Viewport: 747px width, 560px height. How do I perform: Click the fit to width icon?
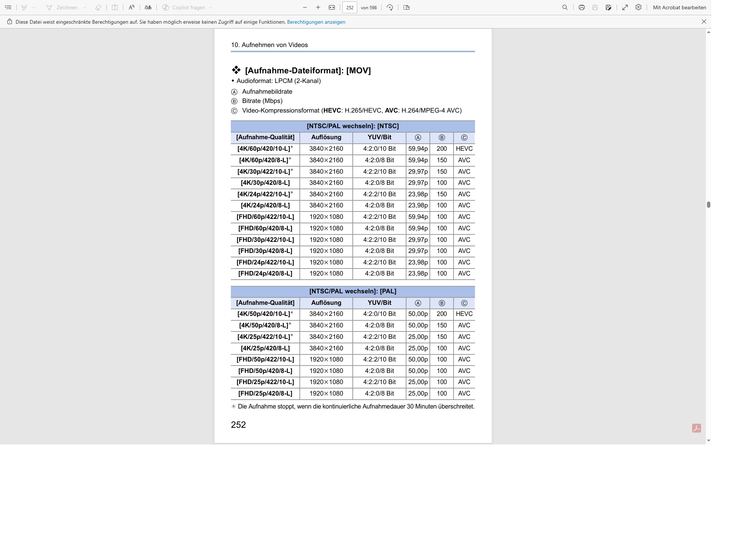pyautogui.click(x=332, y=7)
